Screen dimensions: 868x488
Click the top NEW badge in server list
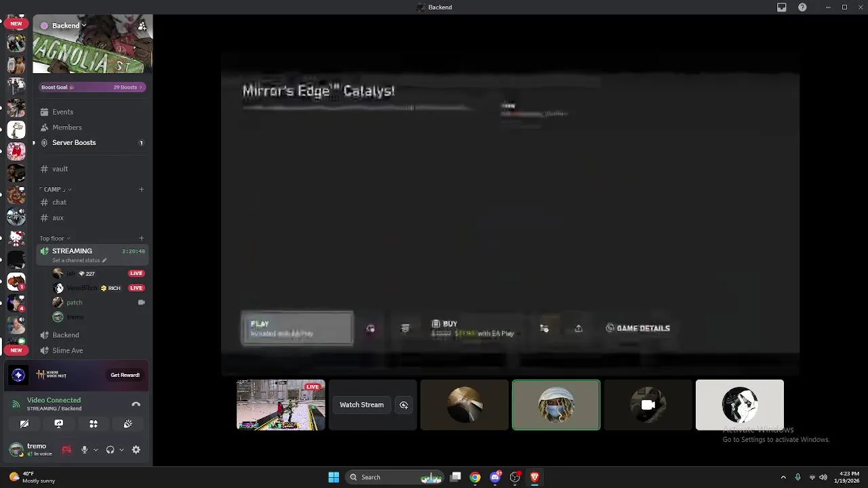(x=16, y=23)
